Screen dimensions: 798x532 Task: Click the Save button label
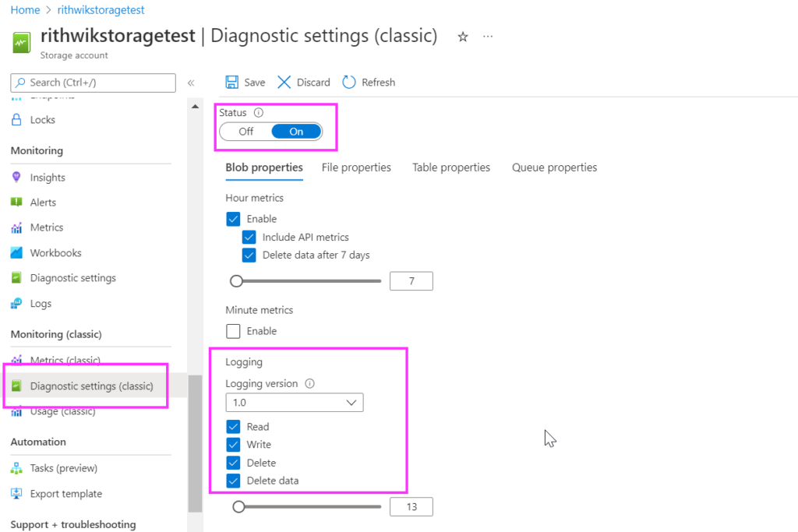(x=255, y=83)
